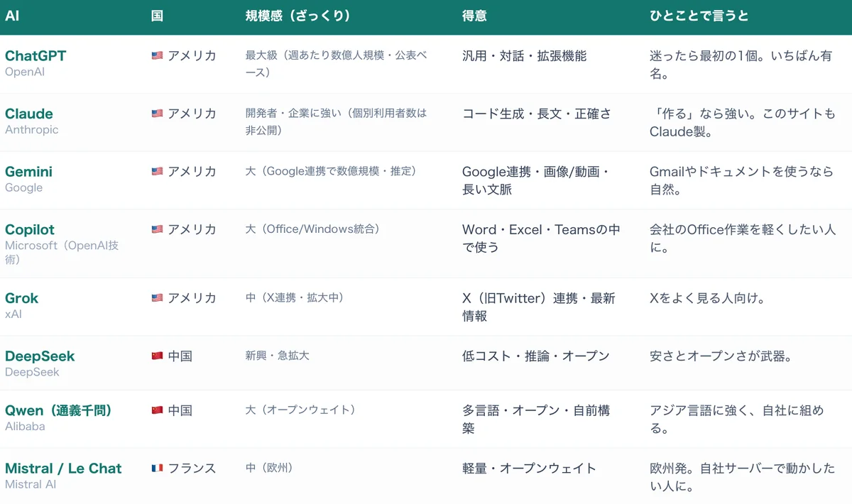Click the 国 column header
Image resolution: width=852 pixels, height=504 pixels.
(158, 16)
